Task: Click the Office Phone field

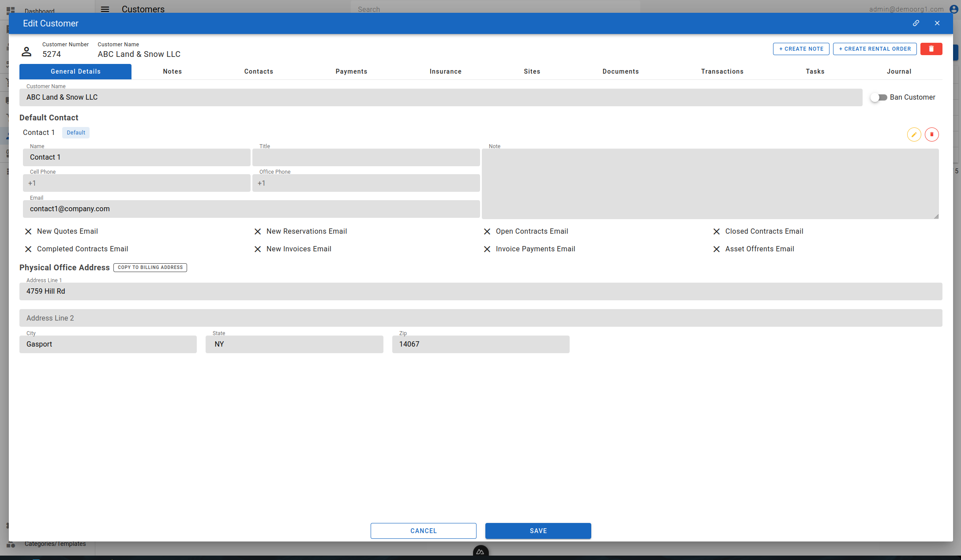Action: point(366,183)
